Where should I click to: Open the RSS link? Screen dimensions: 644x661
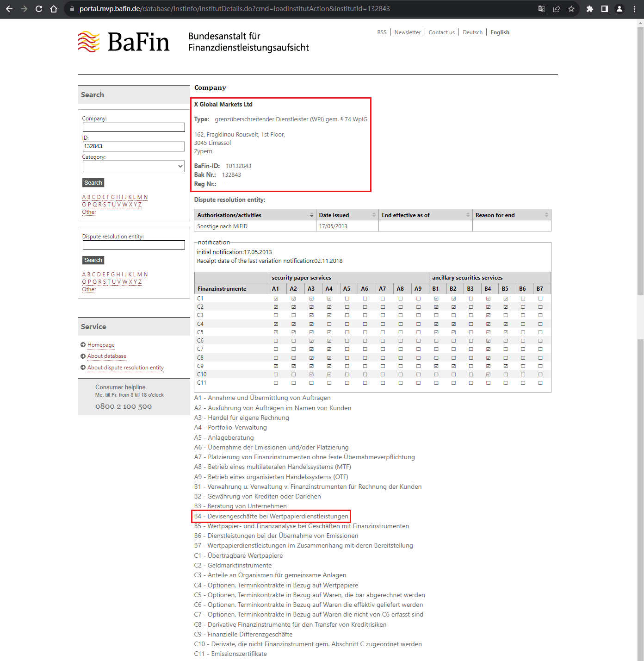(382, 32)
